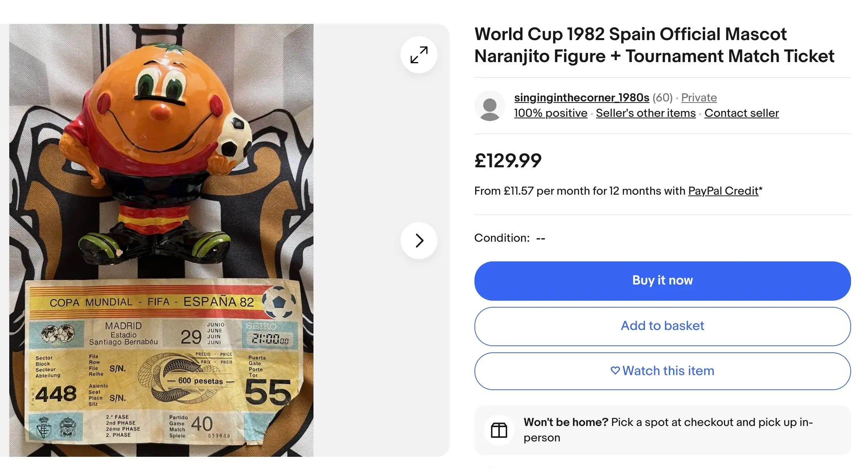868x468 pixels.
Task: Browse Seller's other items
Action: point(645,113)
